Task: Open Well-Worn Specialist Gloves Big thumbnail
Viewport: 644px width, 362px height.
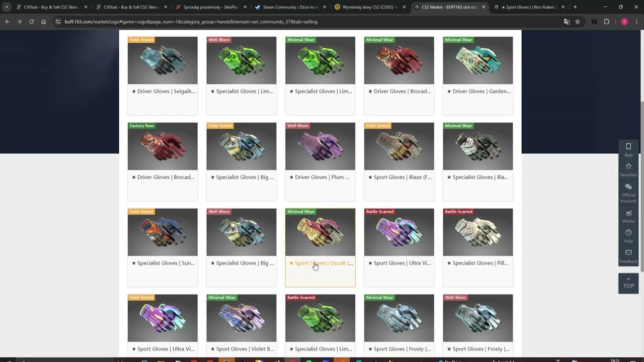Action: click(242, 232)
